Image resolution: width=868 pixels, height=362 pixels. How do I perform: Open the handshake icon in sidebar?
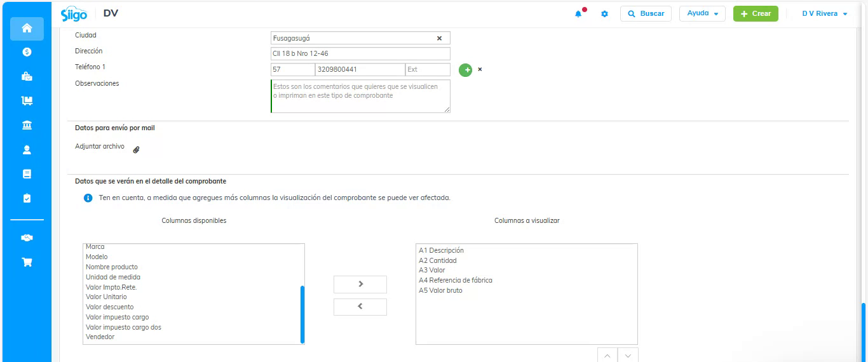[27, 238]
